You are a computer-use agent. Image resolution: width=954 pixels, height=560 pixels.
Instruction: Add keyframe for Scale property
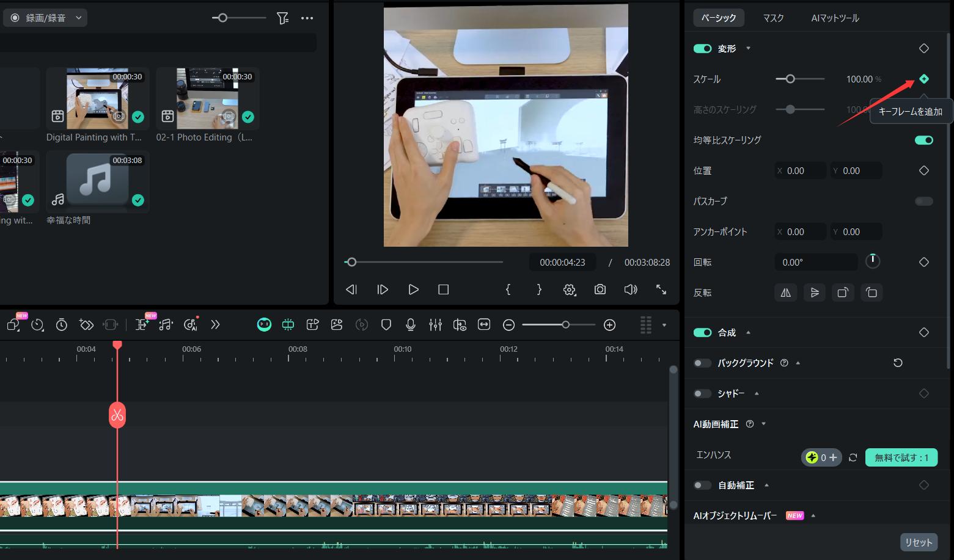[x=923, y=79]
